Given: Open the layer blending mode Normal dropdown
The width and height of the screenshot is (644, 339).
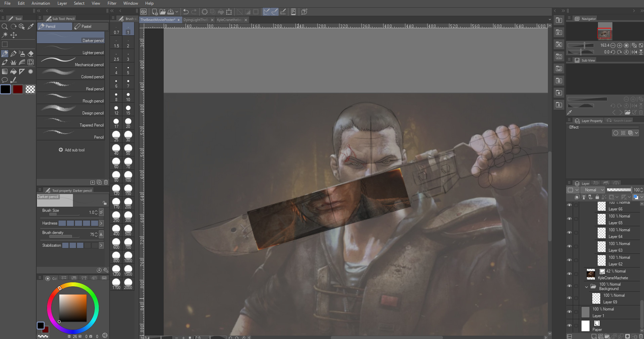Looking at the screenshot, I should tap(593, 190).
